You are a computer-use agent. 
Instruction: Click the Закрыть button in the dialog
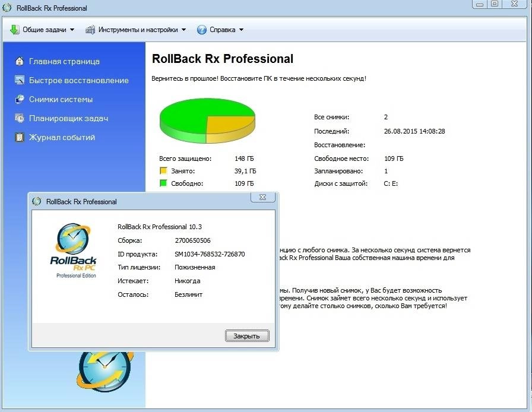[247, 335]
